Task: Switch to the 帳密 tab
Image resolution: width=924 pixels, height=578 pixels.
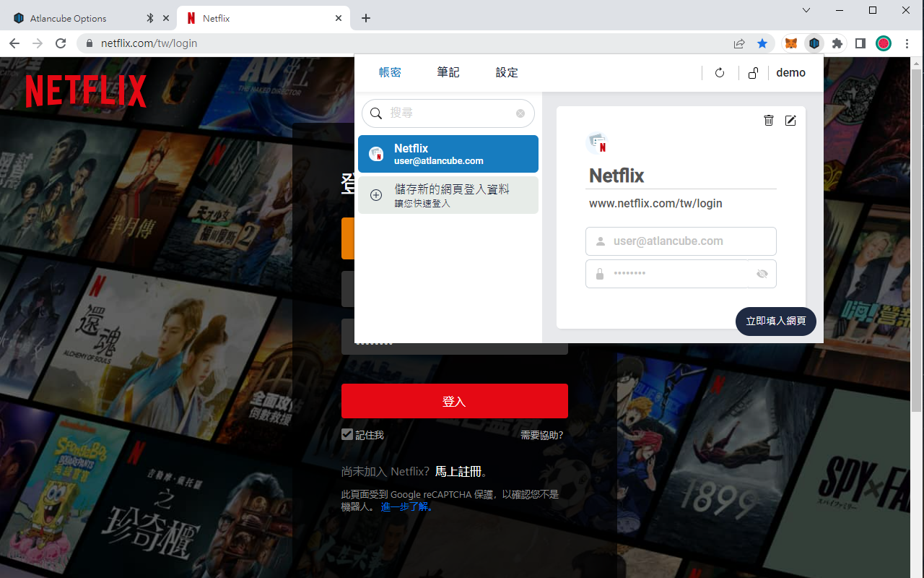Action: [390, 72]
